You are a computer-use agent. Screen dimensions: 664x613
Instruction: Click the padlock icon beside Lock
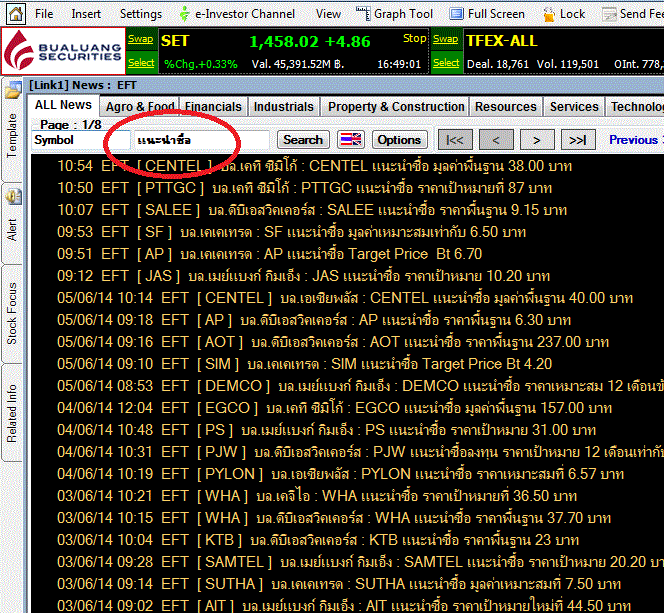[x=549, y=14]
